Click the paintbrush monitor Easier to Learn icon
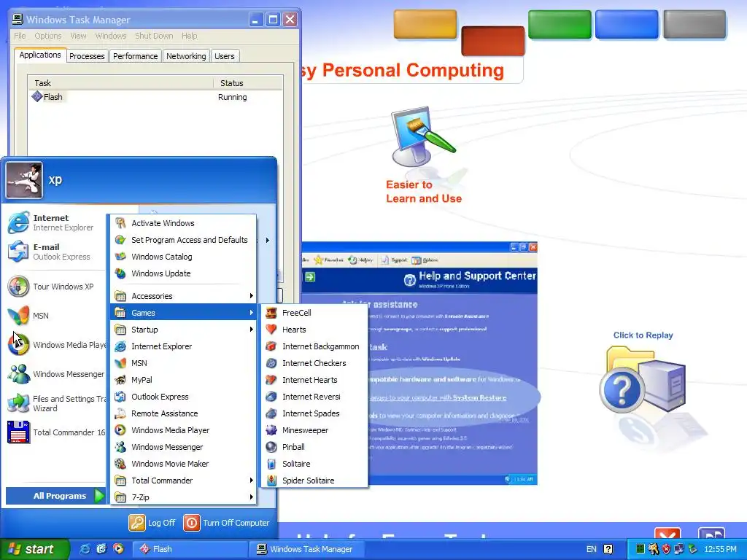The width and height of the screenshot is (747, 560). tap(422, 136)
